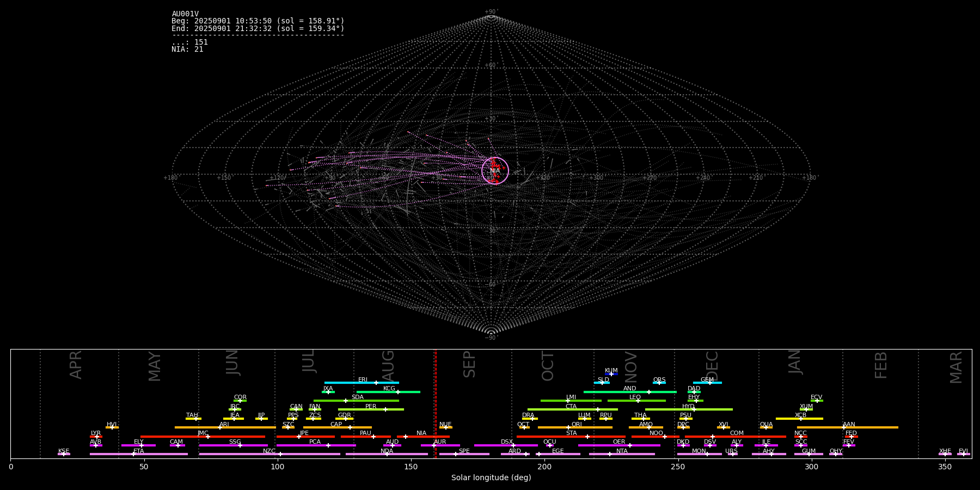Select the station code AU001V header text
Image resolution: width=980 pixels, height=490 pixels.
[x=185, y=14]
